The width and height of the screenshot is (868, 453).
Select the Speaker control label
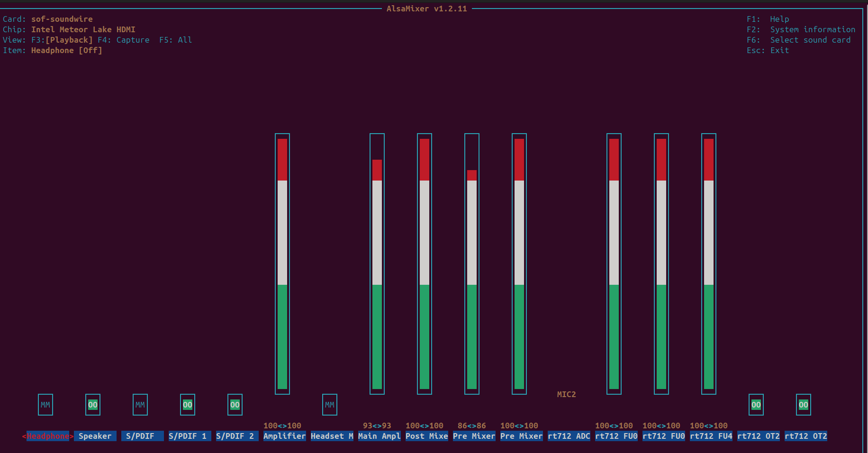click(x=95, y=436)
